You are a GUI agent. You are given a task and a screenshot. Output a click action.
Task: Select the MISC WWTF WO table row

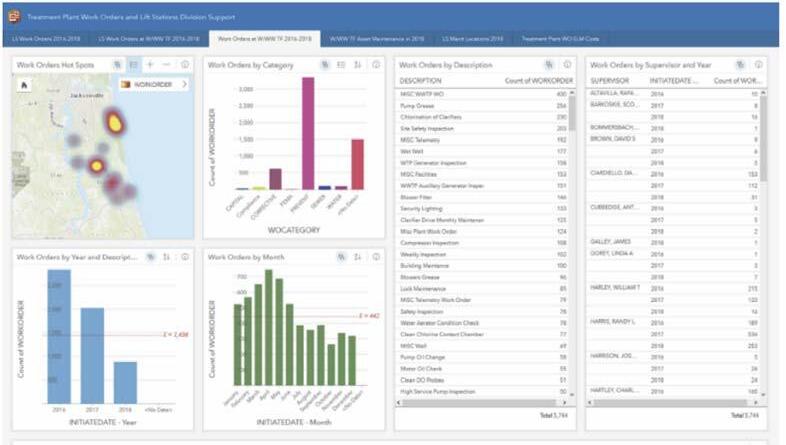pos(483,94)
